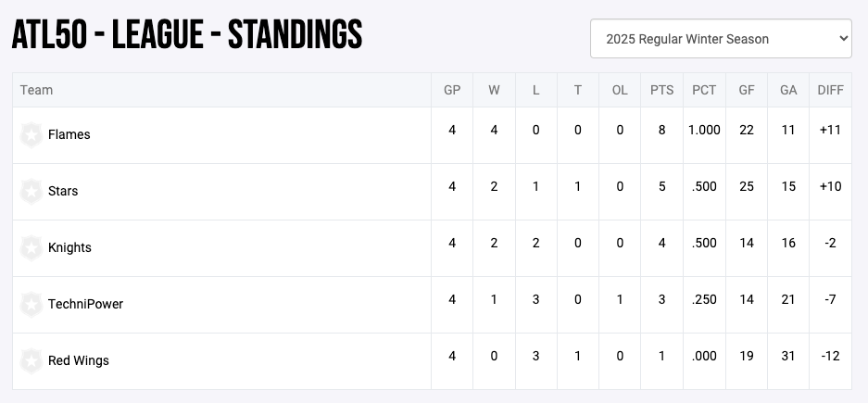Sort by the OL column header
The width and height of the screenshot is (868, 403).
pyautogui.click(x=620, y=91)
